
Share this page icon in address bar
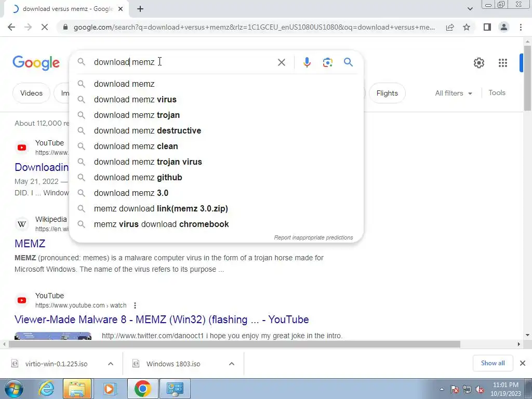450,27
